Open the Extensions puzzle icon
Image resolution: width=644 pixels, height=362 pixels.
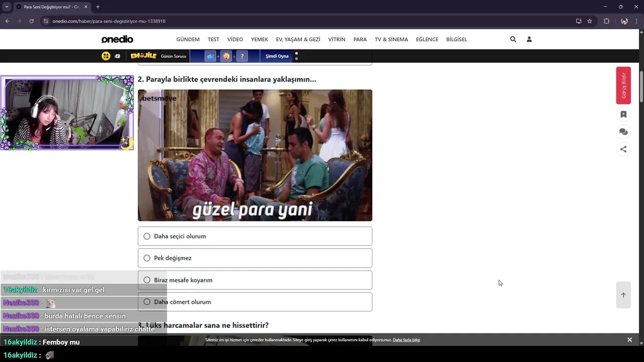click(606, 21)
